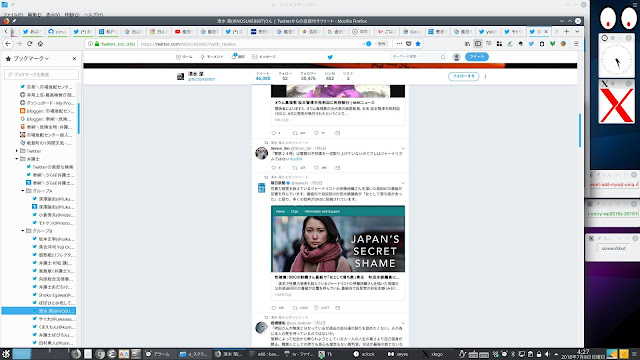Click the Twitter bird logo in header

pos(330,57)
